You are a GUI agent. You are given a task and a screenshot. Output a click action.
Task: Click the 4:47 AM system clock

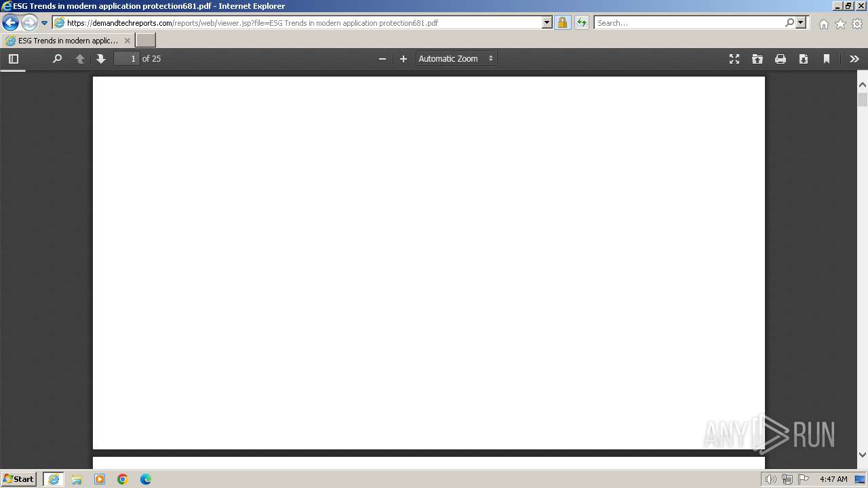833,479
